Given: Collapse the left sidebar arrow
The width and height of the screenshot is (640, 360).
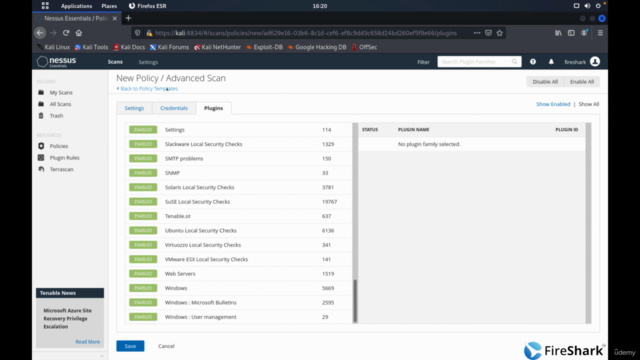Looking at the screenshot, I should click(102, 356).
